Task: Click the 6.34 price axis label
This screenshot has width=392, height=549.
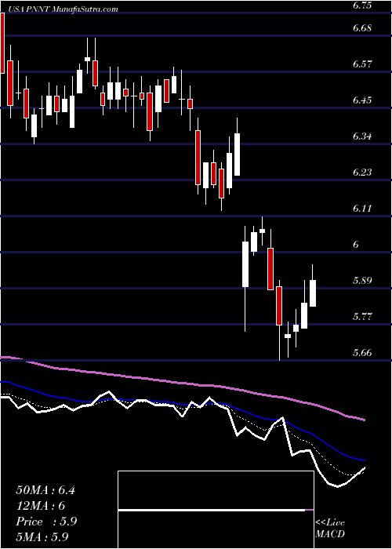Action: coord(362,136)
